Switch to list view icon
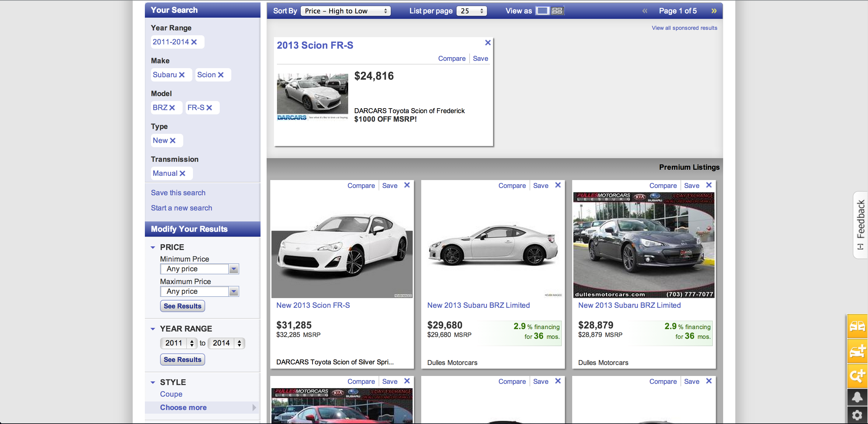Image resolution: width=868 pixels, height=424 pixels. [x=542, y=11]
